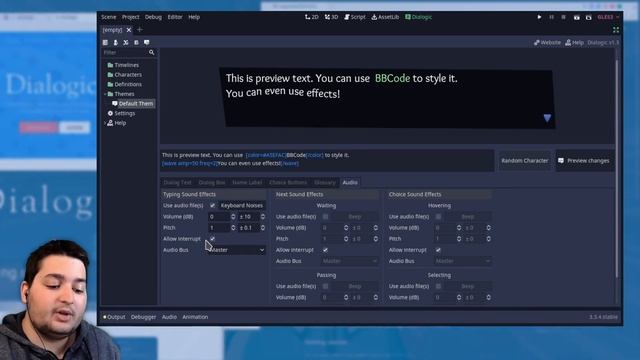Select the Default Theme item
Viewport: 640px width, 360px height.
coord(133,104)
